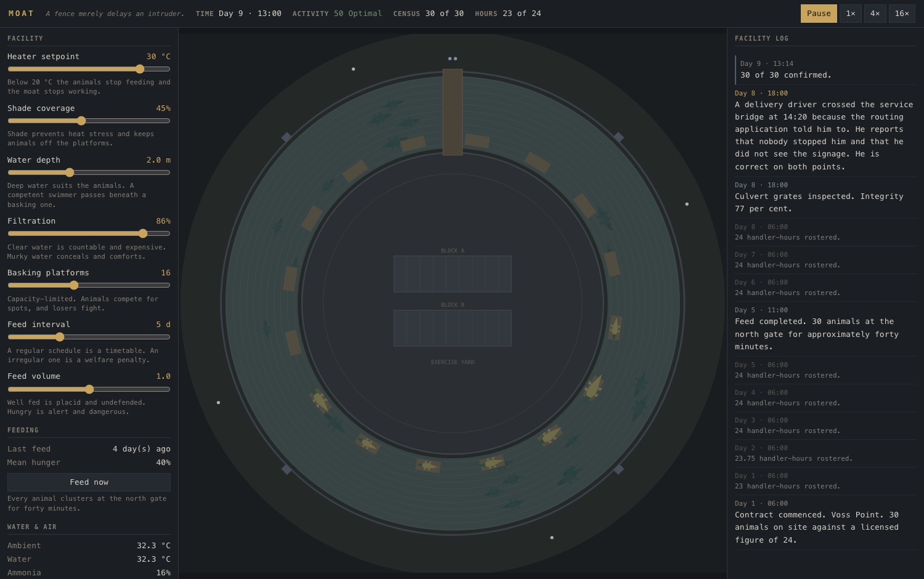
Task: Adjust the Heater setpoint slider handle
Action: 140,69
